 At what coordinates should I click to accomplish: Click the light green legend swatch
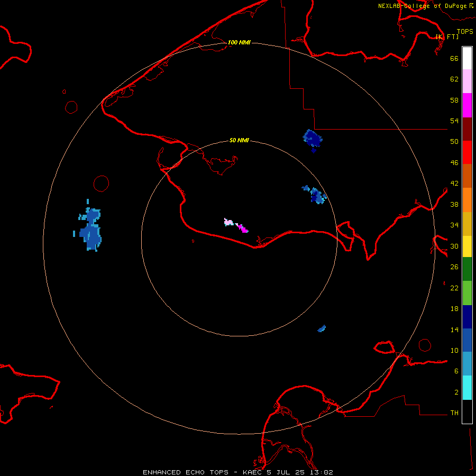pyautogui.click(x=467, y=293)
